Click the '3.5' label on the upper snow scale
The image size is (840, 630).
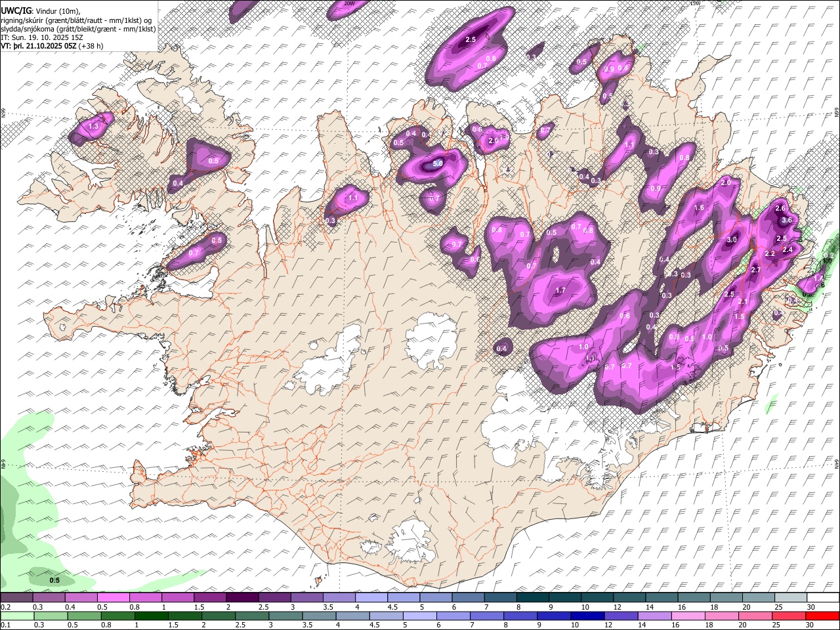pyautogui.click(x=328, y=607)
